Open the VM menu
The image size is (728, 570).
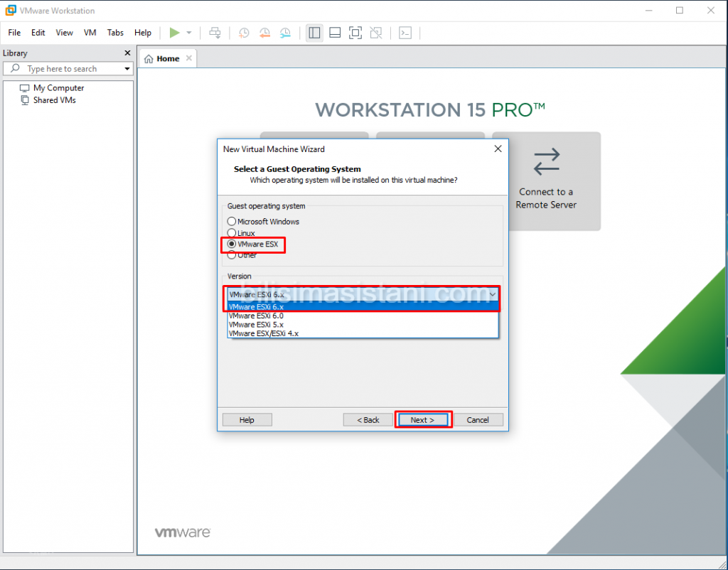[x=90, y=33]
